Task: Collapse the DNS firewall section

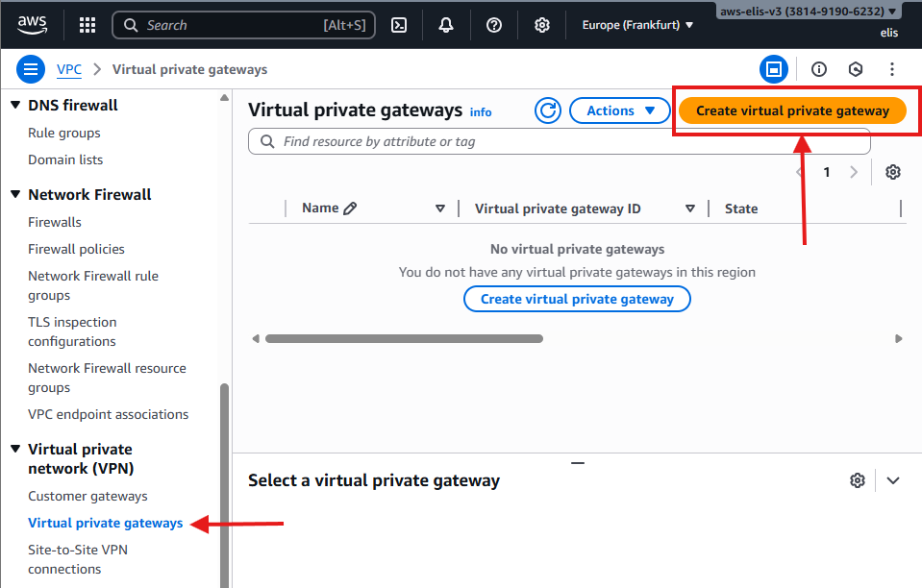Action: [15, 105]
